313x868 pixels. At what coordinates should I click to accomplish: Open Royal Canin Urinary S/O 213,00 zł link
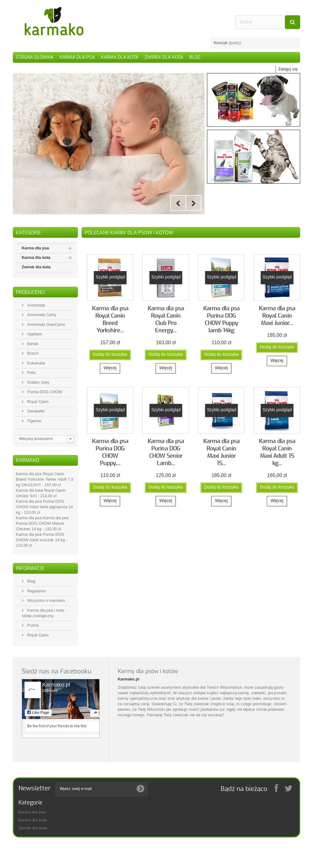pos(40,493)
